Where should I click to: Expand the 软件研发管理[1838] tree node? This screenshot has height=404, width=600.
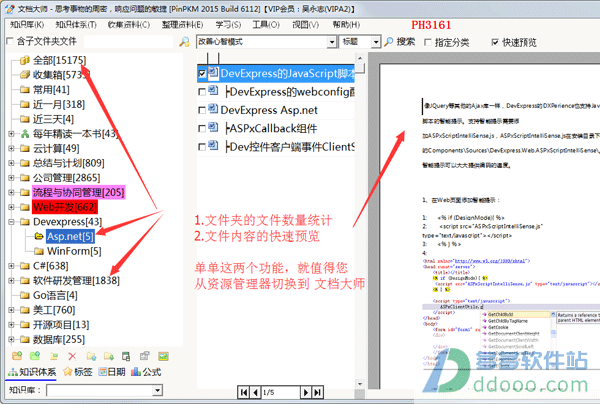click(x=11, y=280)
